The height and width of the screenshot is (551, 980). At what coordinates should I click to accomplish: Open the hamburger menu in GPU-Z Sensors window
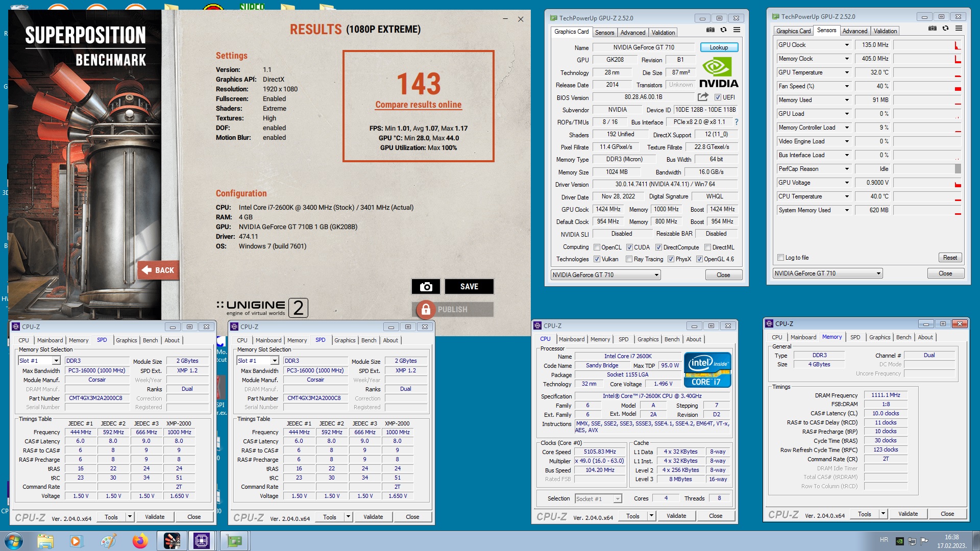[959, 28]
